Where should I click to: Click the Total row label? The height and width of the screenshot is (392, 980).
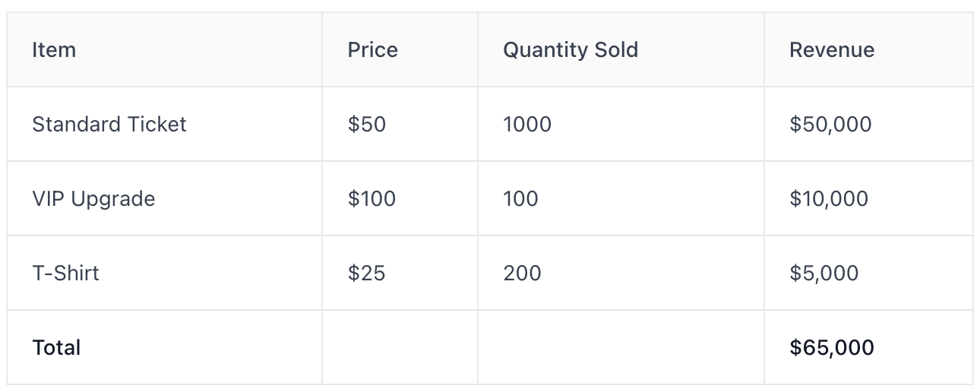[56, 347]
